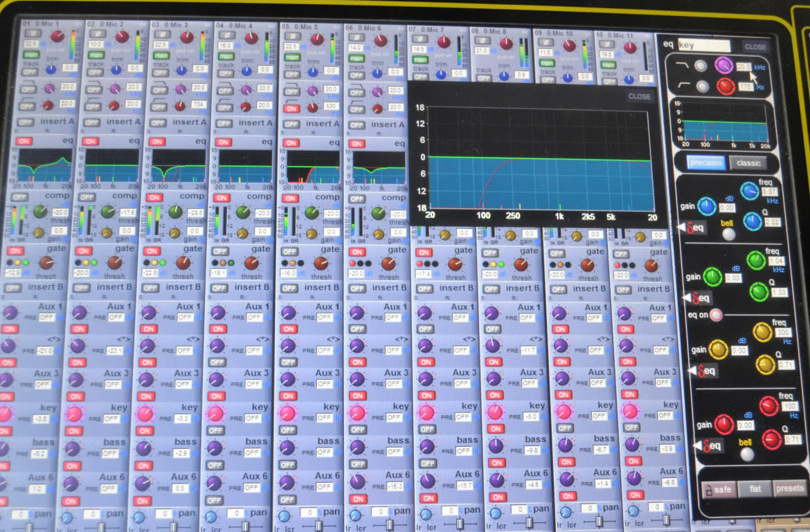This screenshot has height=532, width=810.
Task: Click the eq name field containing key
Action: click(x=703, y=46)
